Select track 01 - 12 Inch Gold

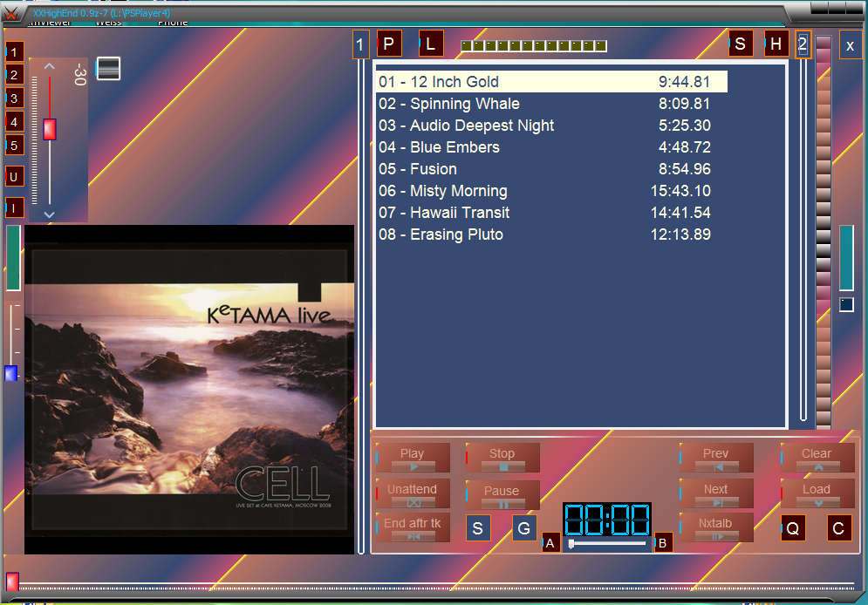click(551, 82)
